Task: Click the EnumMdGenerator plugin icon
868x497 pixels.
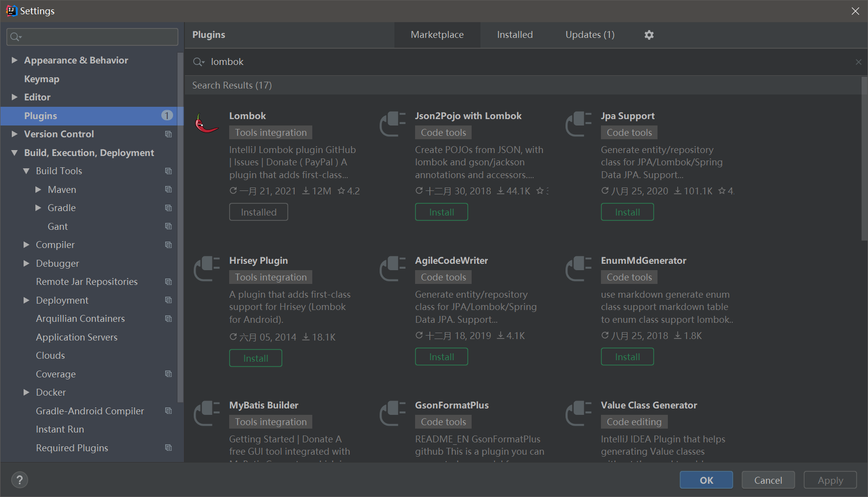Action: pyautogui.click(x=578, y=268)
